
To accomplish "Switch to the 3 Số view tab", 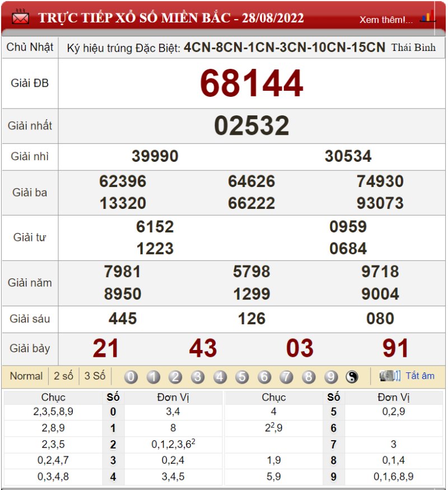I will tap(95, 376).
